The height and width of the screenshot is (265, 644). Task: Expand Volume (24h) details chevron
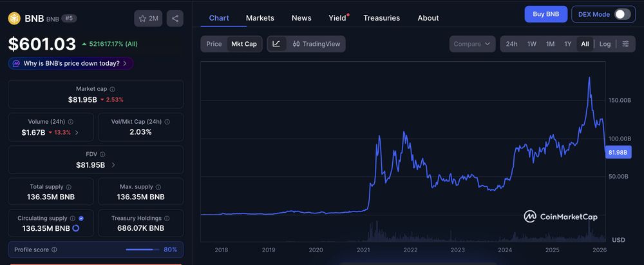[x=77, y=133]
